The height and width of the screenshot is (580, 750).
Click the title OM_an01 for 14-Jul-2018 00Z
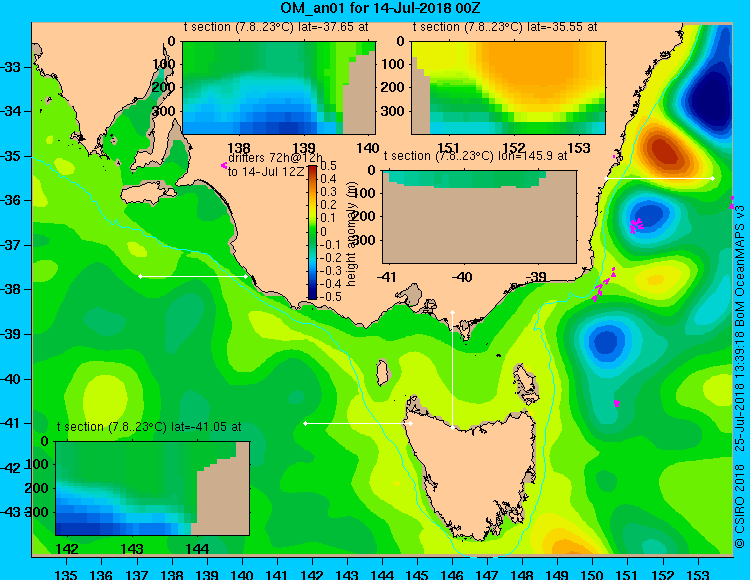point(380,8)
